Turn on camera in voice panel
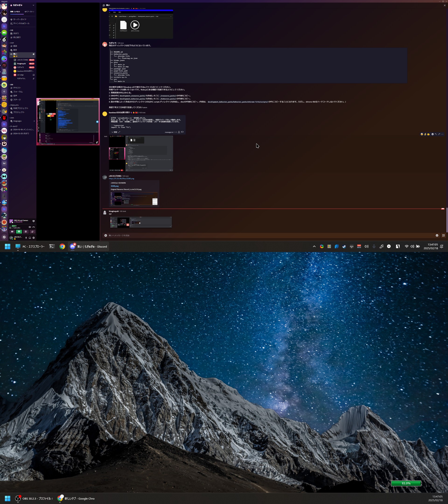 click(x=12, y=231)
